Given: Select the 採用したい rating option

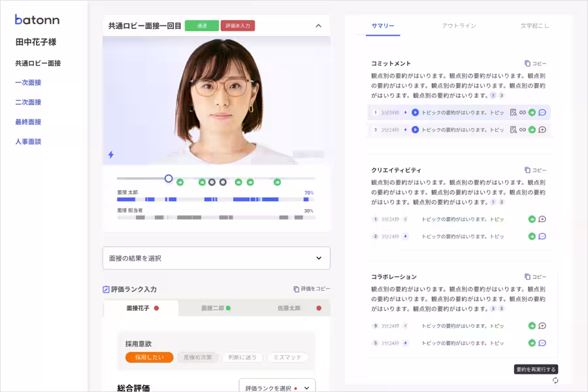Looking at the screenshot, I should (x=149, y=357).
